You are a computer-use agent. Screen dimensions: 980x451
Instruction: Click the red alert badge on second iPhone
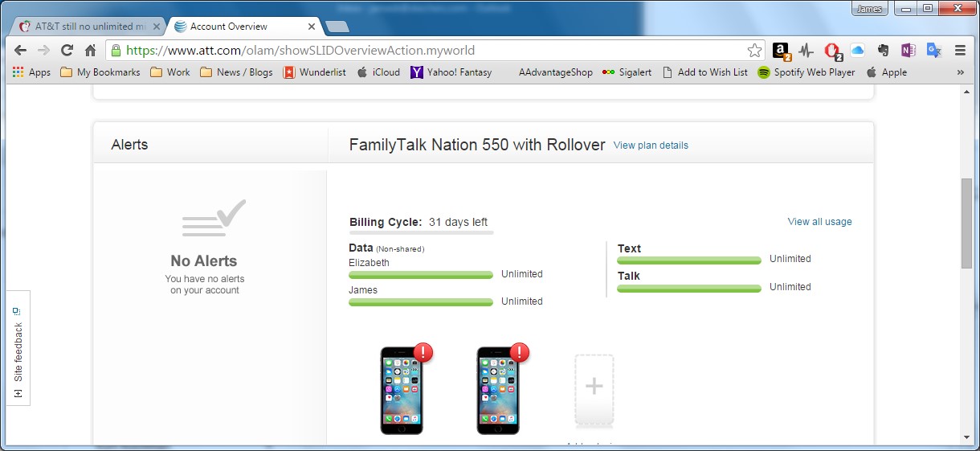pyautogui.click(x=519, y=352)
